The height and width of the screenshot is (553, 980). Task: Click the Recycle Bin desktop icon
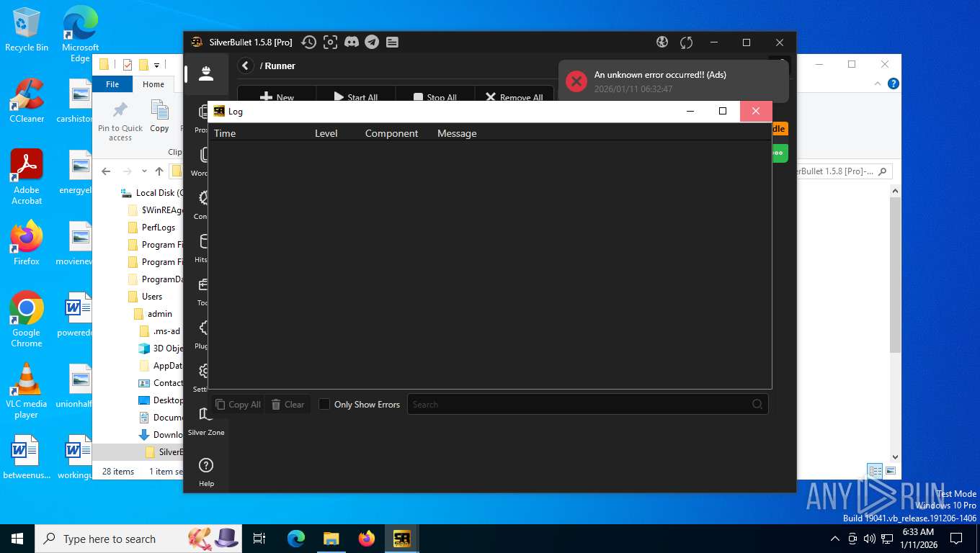(x=27, y=30)
